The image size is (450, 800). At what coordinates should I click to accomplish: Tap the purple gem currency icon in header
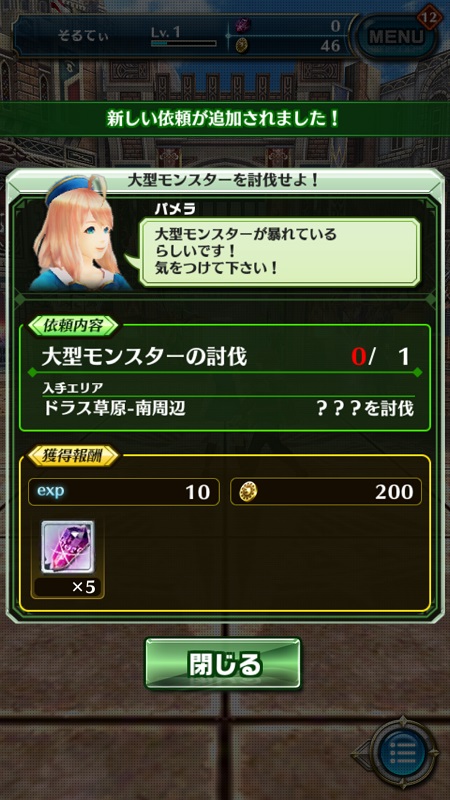click(243, 26)
